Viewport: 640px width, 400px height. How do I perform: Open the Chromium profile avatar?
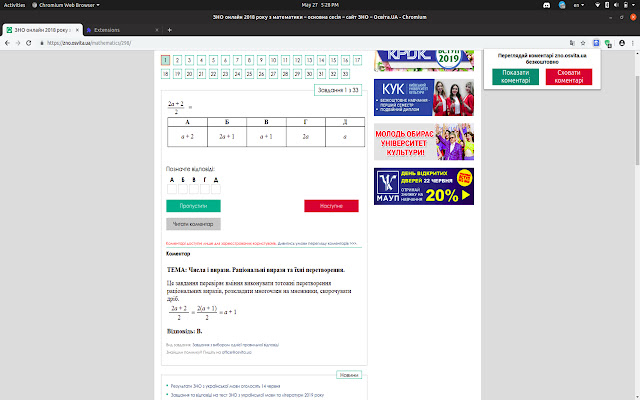click(622, 43)
